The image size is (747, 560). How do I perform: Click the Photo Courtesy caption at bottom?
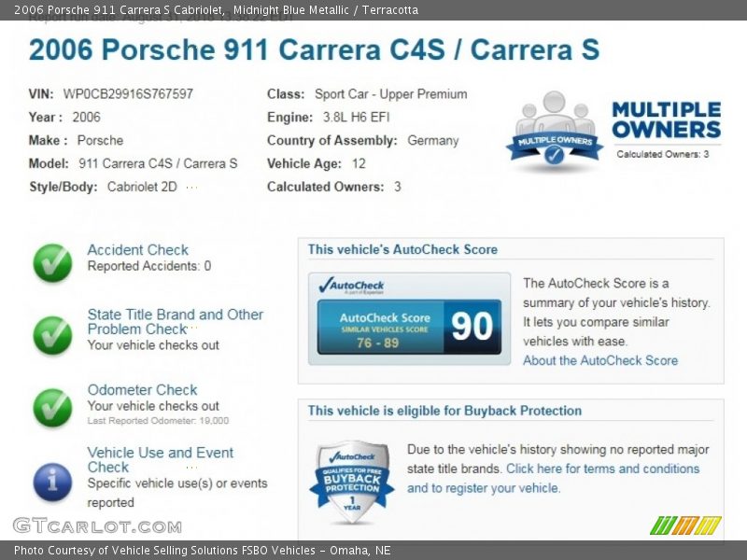(x=202, y=551)
